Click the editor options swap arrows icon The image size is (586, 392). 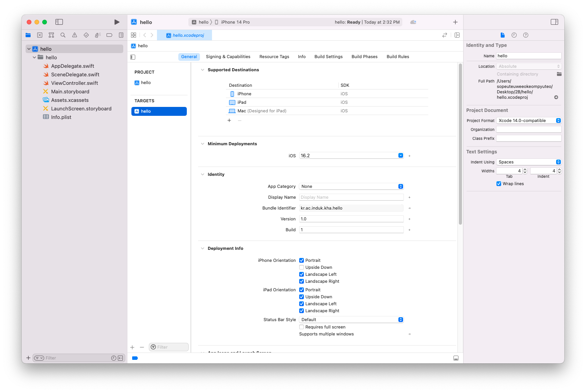(445, 35)
